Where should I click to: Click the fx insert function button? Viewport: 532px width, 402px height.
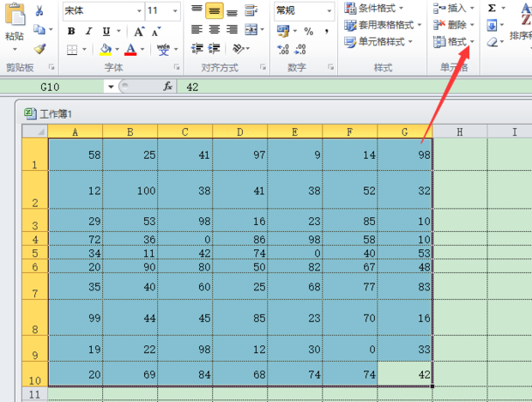[x=167, y=87]
